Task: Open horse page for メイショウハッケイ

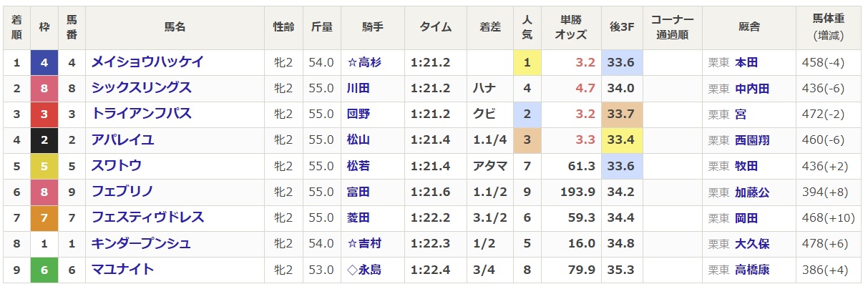Action: (x=147, y=62)
